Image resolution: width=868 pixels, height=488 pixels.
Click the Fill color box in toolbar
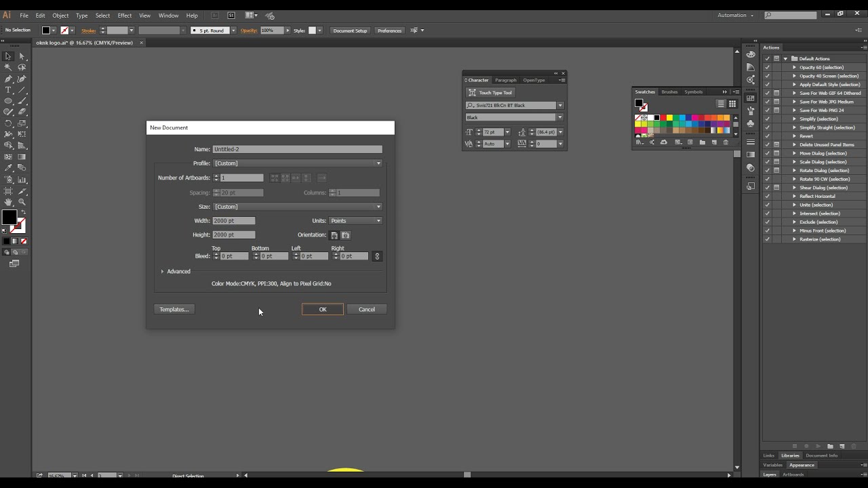9,218
